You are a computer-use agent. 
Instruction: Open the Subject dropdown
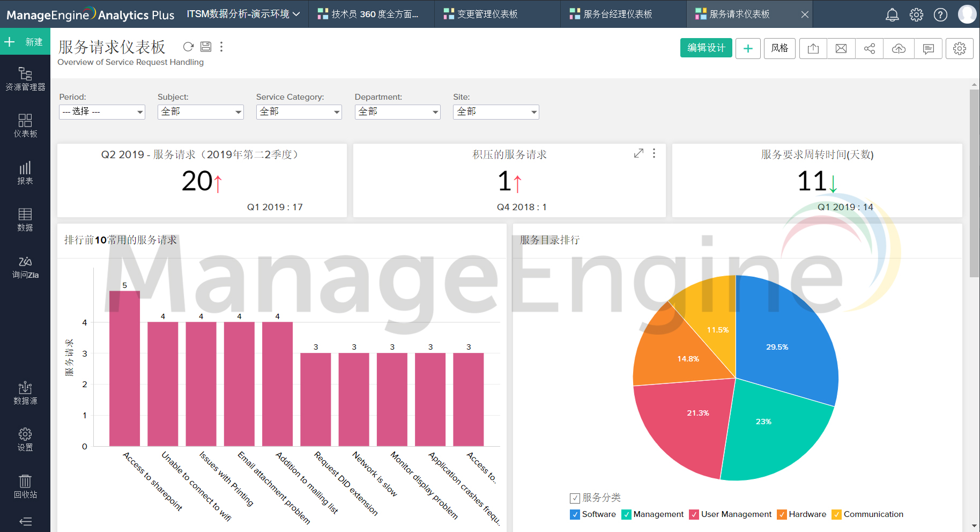tap(201, 112)
